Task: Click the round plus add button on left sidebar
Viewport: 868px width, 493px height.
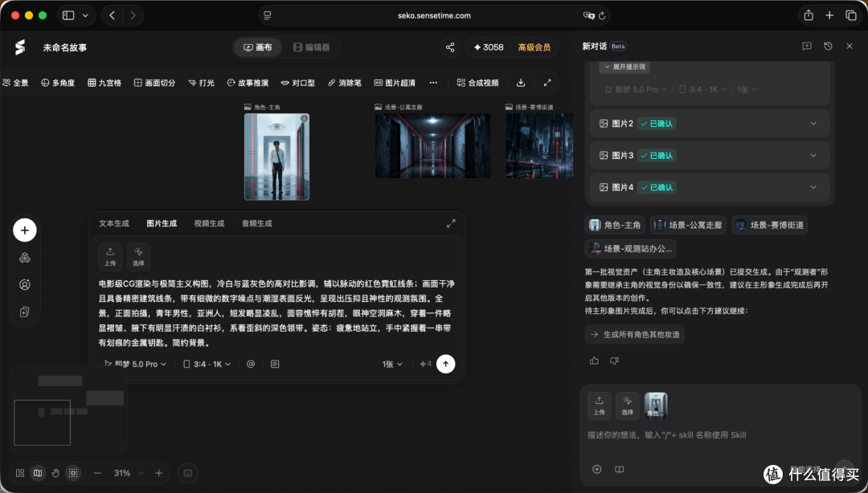Action: click(25, 230)
